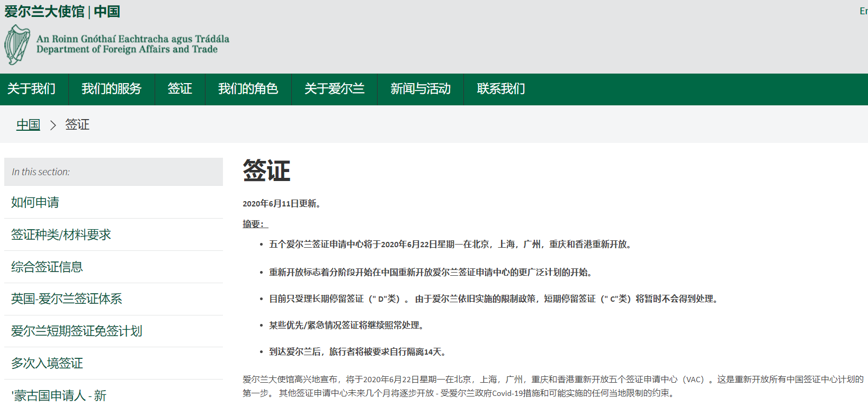The image size is (868, 406).
Task: Switch language via the top-right En link
Action: point(863,11)
